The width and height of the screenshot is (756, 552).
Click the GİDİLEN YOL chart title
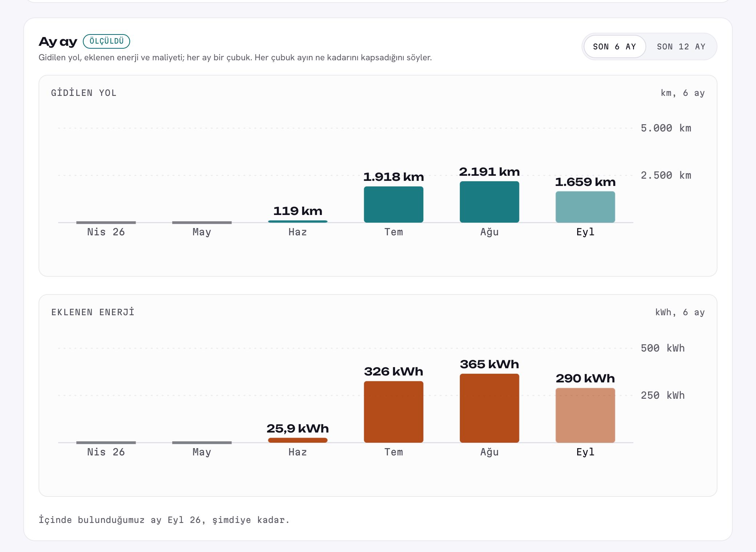click(84, 93)
